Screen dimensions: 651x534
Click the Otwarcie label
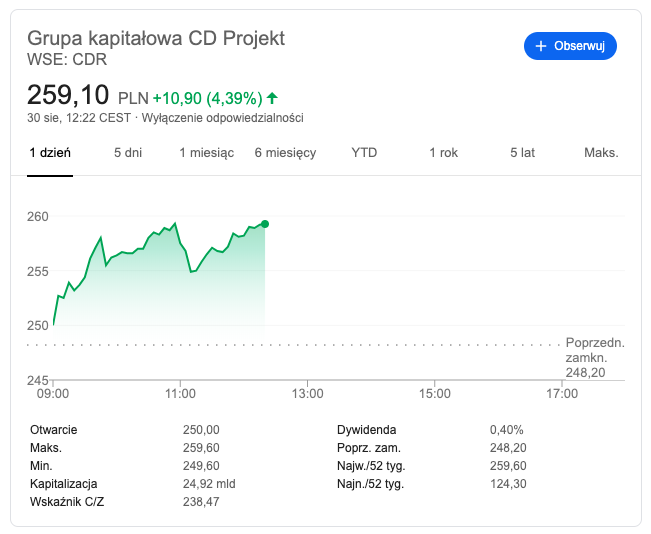(x=54, y=430)
